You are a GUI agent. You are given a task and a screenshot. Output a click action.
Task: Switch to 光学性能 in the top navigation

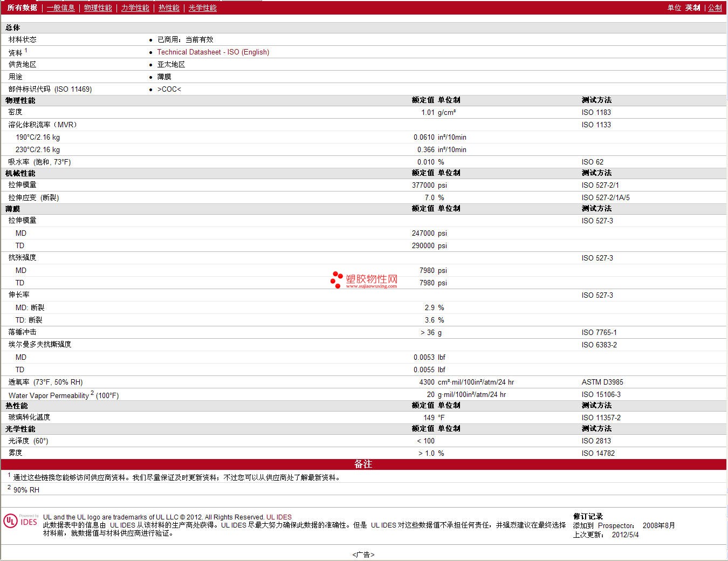pyautogui.click(x=202, y=8)
